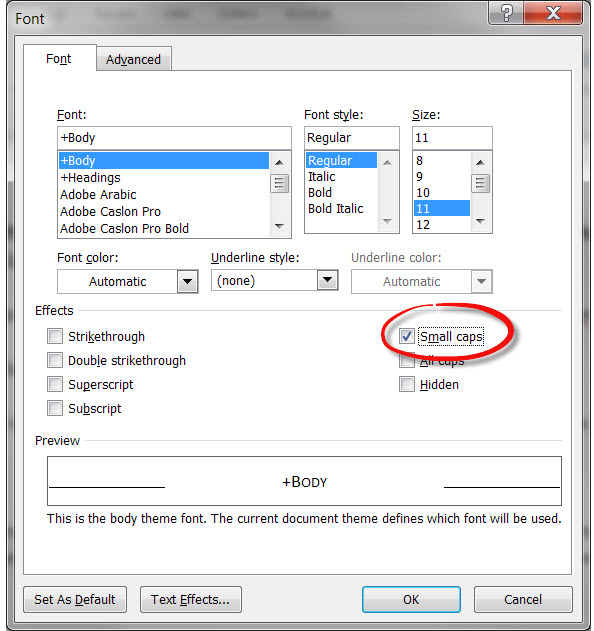Open Text Effects settings
This screenshot has height=631, width=594.
191,600
